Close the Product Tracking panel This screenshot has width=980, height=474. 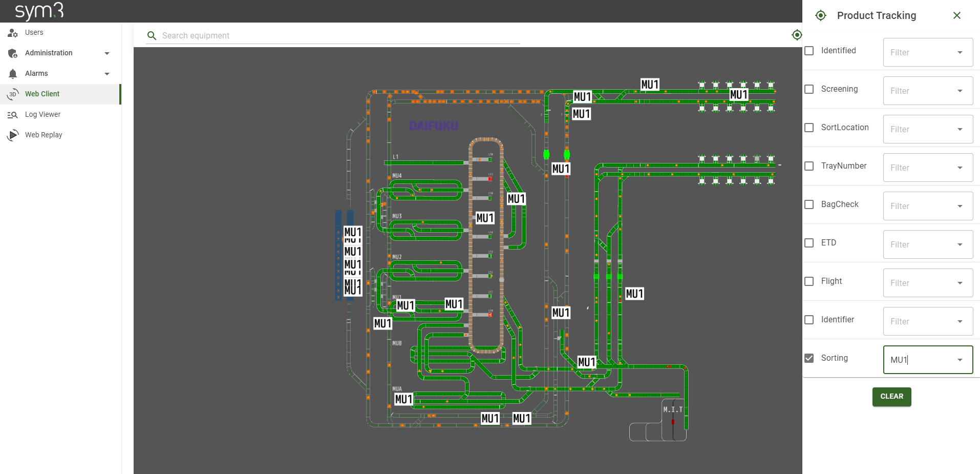(956, 15)
